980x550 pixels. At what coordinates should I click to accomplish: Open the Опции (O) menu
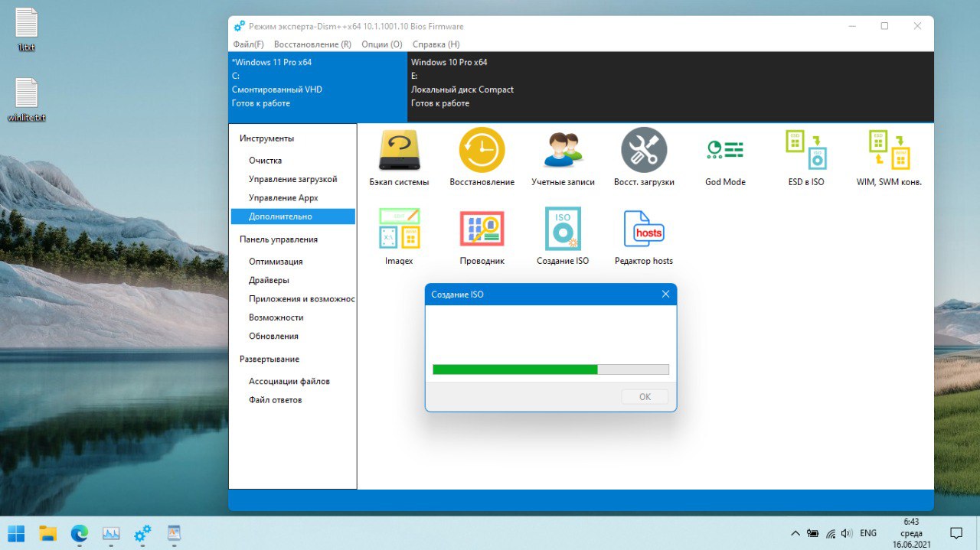pyautogui.click(x=381, y=44)
